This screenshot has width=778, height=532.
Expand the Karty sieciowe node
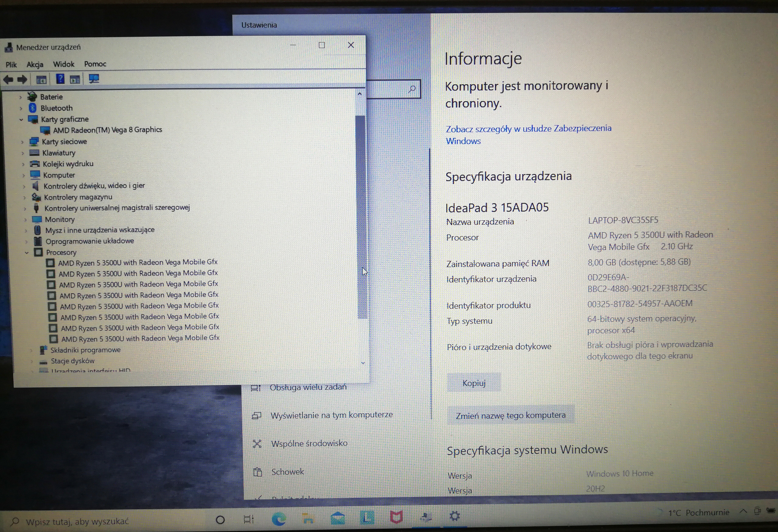tap(22, 142)
